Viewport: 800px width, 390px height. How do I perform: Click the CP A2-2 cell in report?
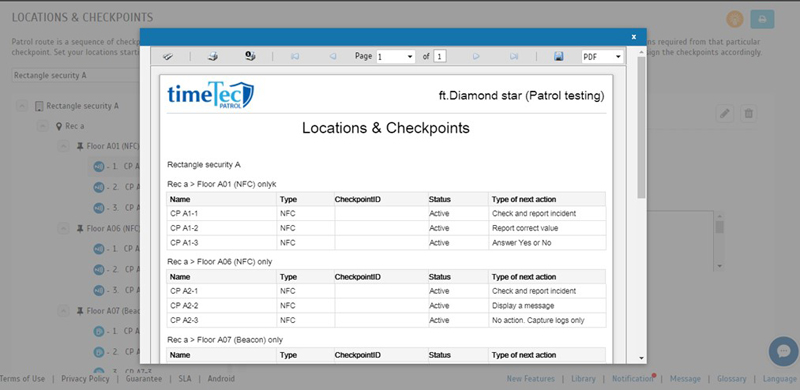tap(222, 306)
